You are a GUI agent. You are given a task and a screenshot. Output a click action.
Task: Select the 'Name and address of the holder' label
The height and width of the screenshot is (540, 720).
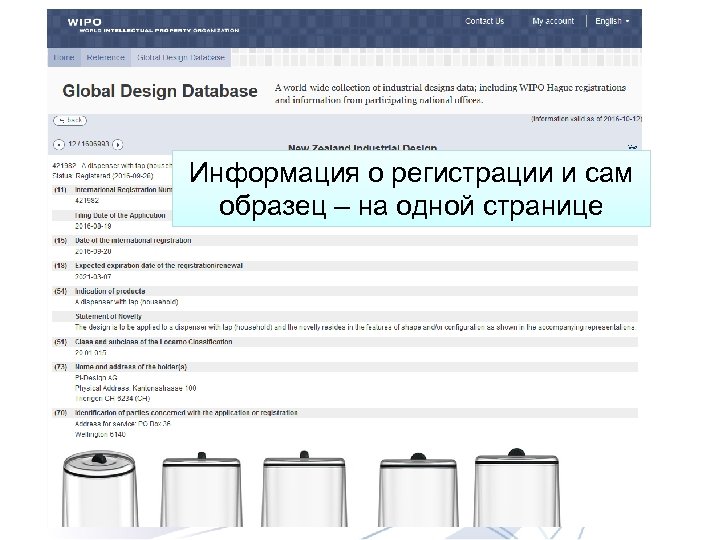[131, 367]
